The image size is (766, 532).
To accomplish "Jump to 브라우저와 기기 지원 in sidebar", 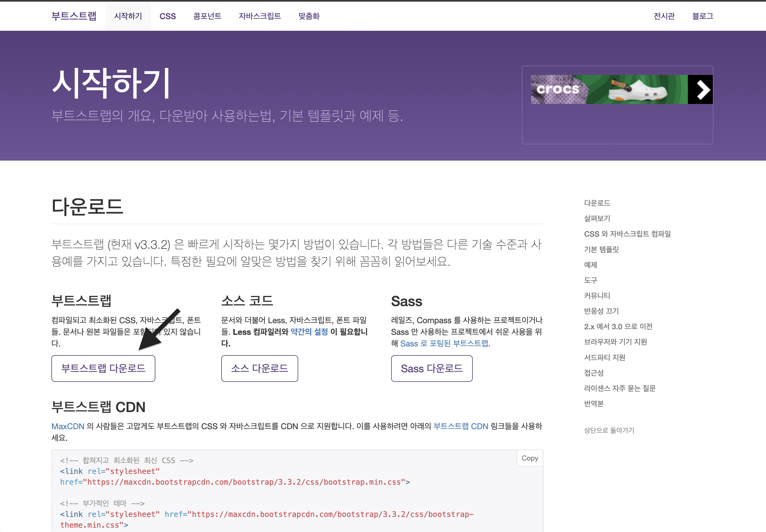I will pyautogui.click(x=615, y=342).
